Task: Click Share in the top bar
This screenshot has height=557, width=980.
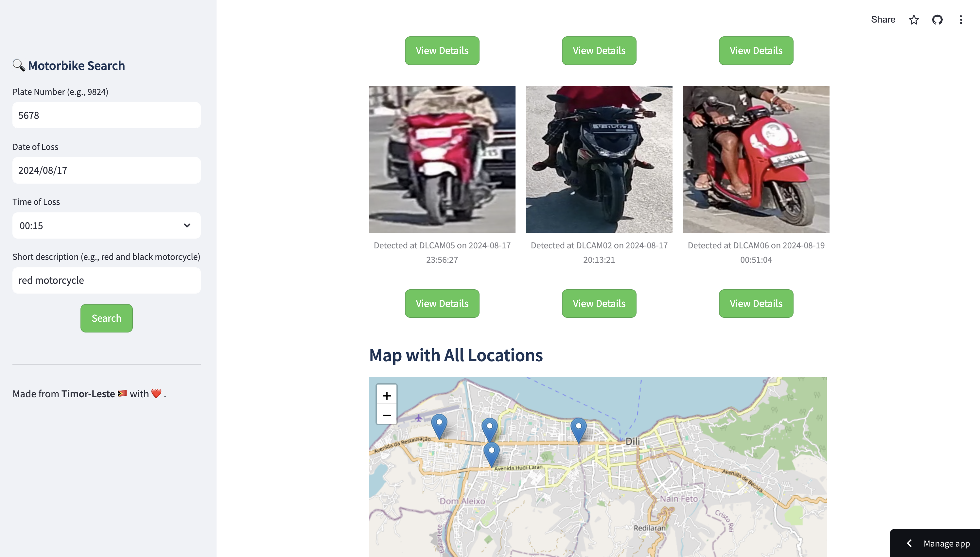Action: 883,20
